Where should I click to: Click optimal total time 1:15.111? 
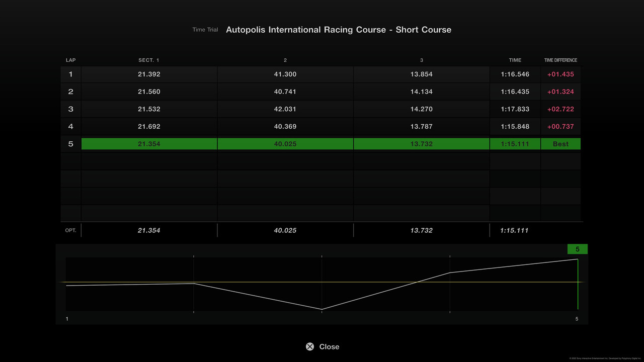point(515,230)
